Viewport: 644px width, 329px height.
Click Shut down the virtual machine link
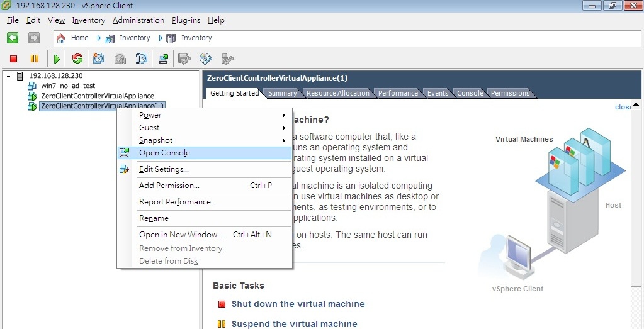click(298, 304)
